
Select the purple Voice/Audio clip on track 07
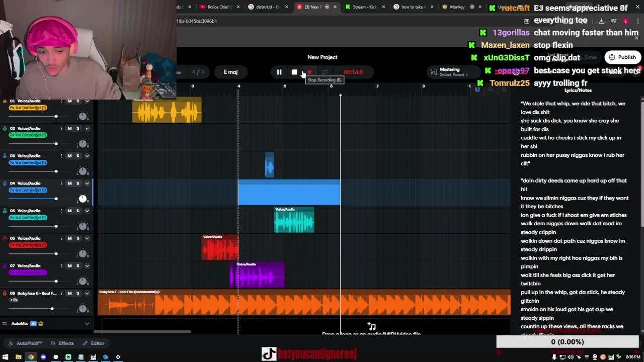[x=257, y=275]
